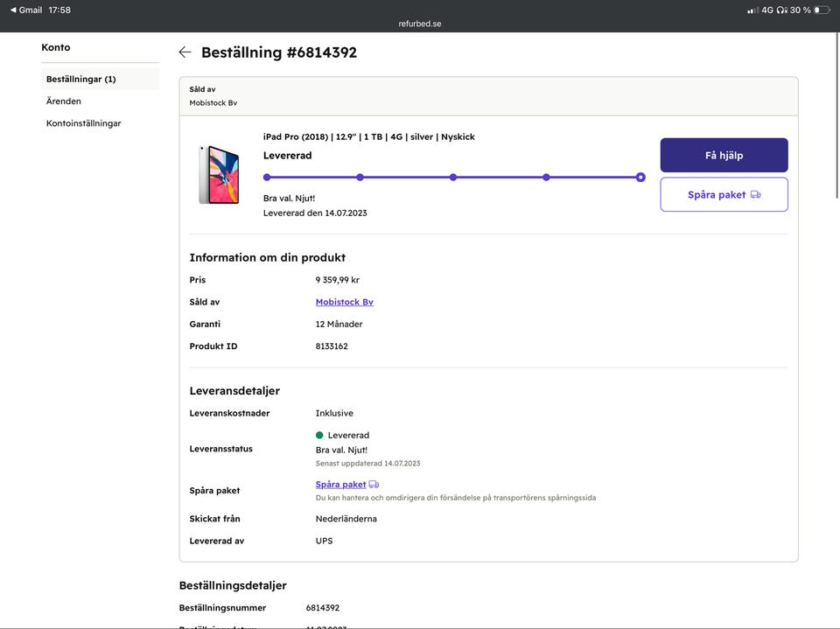The image size is (840, 629).
Task: Tap the iPad Pro product image
Action: tap(218, 175)
